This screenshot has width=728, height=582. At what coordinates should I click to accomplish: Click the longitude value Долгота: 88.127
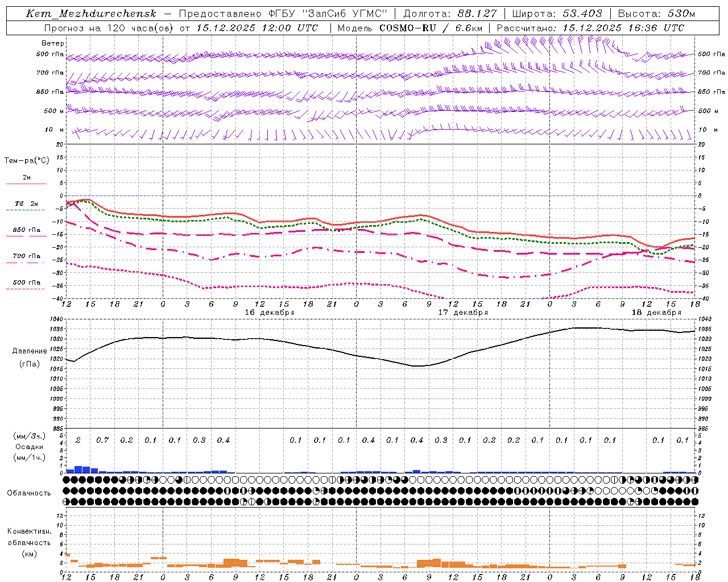click(450, 14)
